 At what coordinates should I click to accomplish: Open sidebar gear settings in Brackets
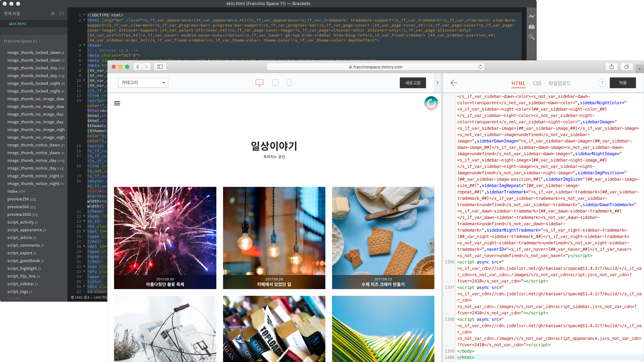[53, 13]
